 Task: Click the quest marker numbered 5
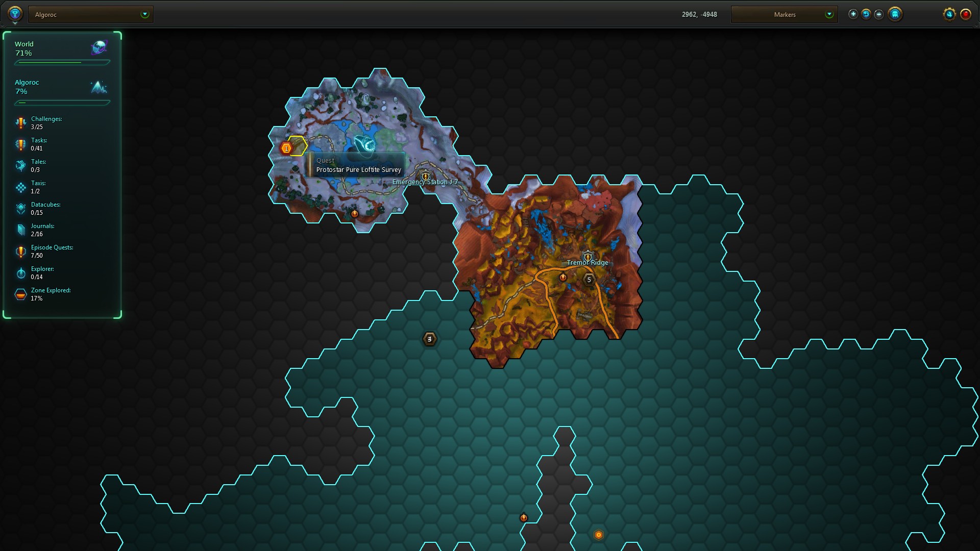point(589,280)
